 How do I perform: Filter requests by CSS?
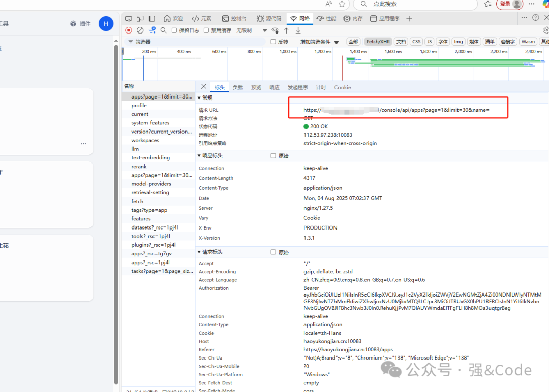[x=416, y=42]
